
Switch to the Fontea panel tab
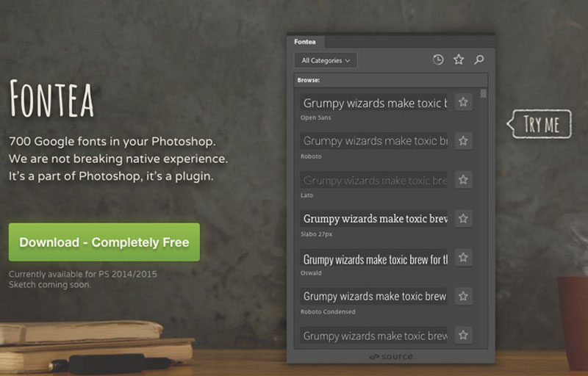coord(305,42)
